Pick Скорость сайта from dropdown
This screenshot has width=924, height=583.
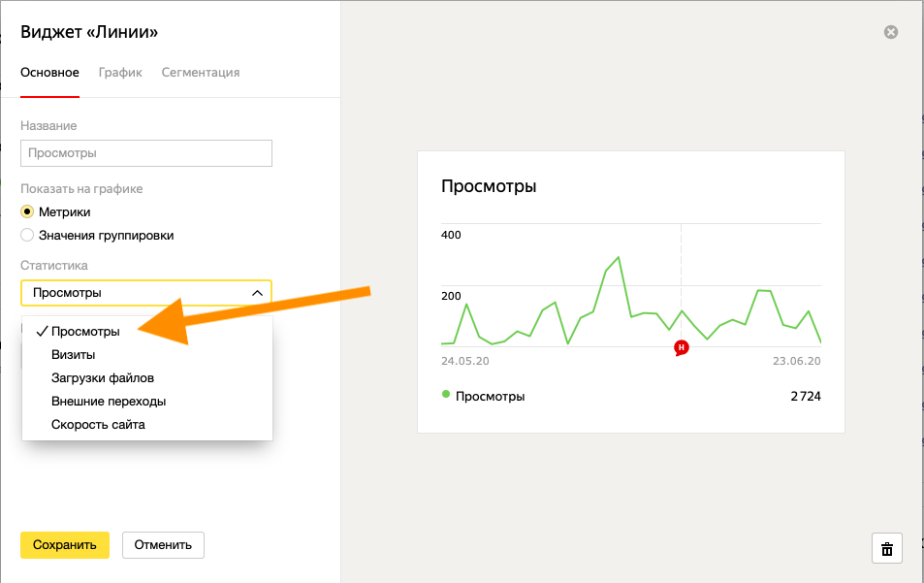click(98, 424)
